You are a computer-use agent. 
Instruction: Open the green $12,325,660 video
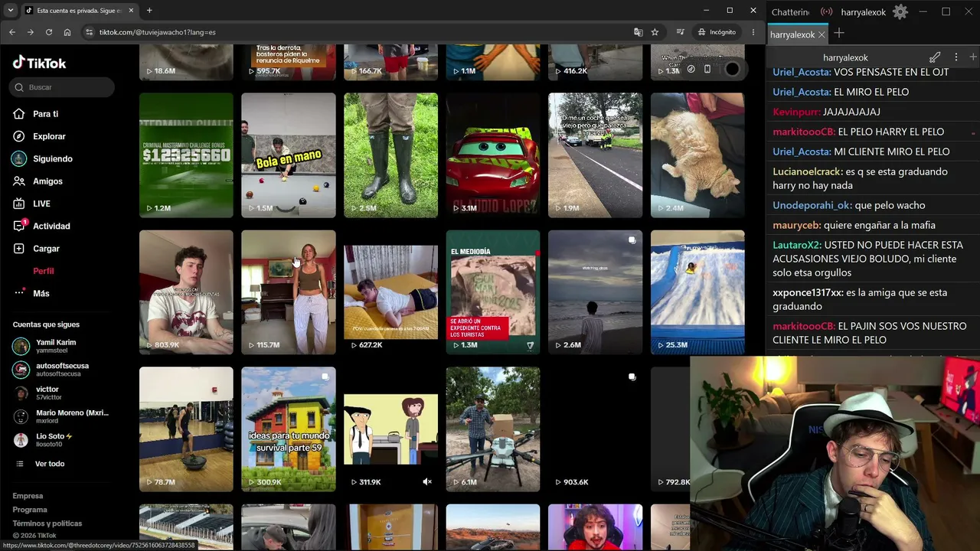coord(186,155)
